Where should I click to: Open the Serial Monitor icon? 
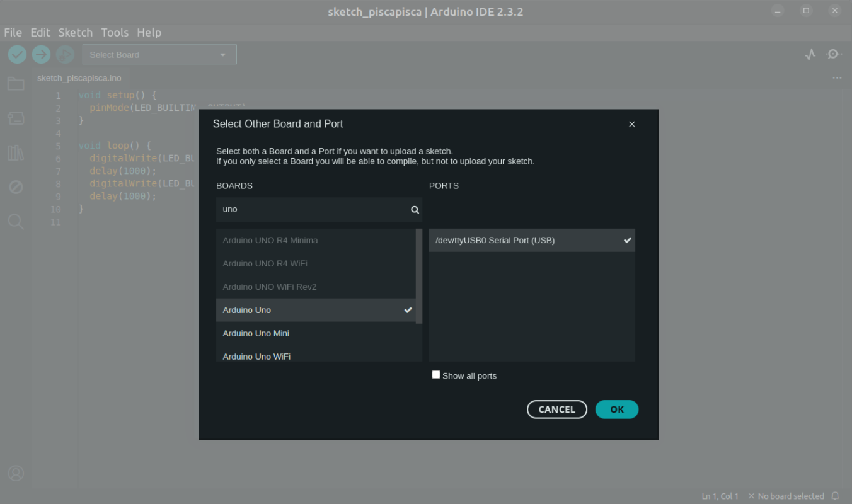tap(834, 55)
